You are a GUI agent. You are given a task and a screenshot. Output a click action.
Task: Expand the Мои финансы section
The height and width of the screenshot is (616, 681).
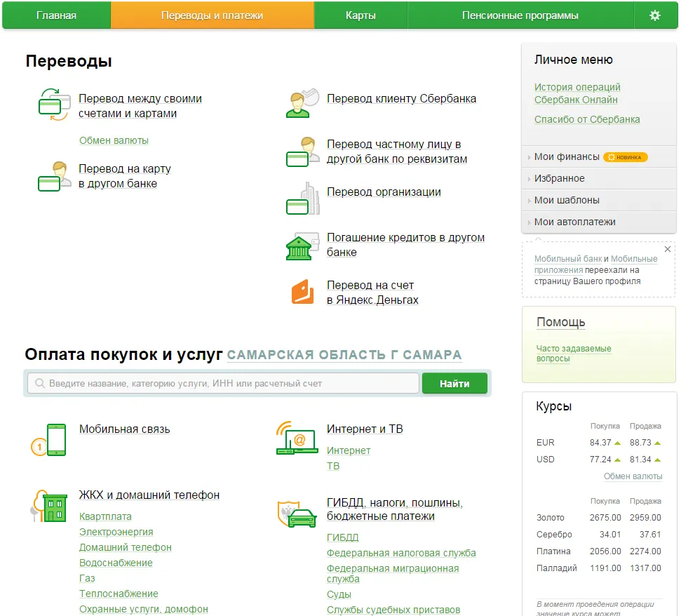(567, 156)
